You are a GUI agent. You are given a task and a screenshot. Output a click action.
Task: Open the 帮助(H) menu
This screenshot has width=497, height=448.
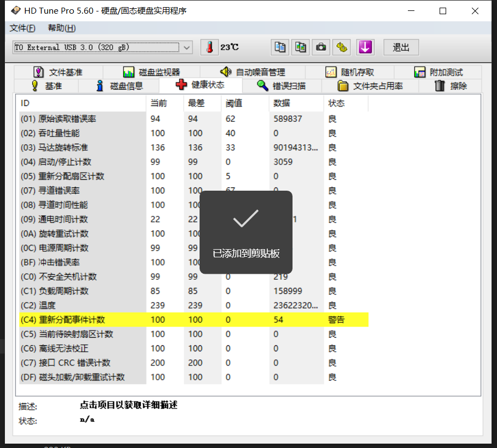point(62,28)
